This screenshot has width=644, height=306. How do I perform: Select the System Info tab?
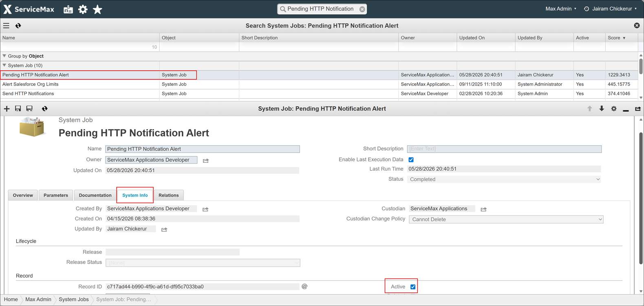point(135,195)
